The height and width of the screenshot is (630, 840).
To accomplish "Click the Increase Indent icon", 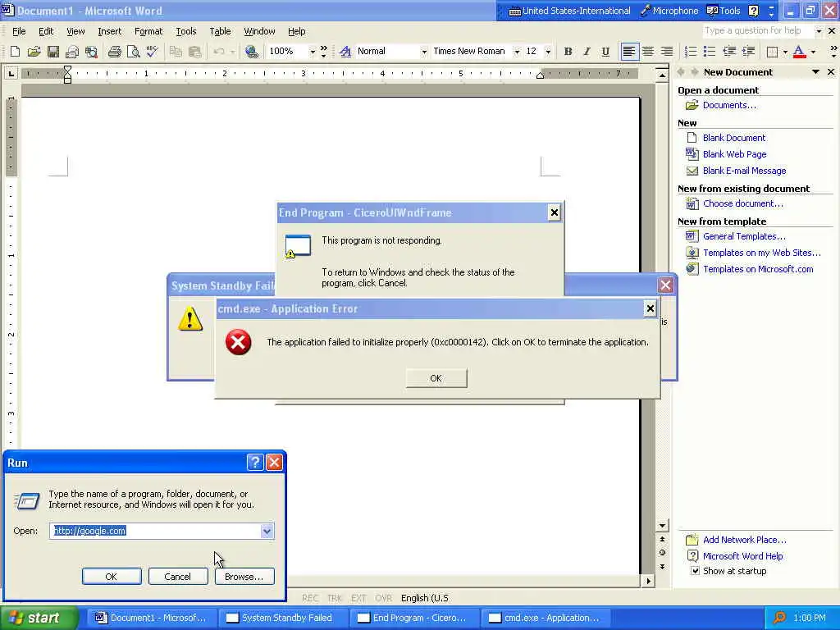I will [x=748, y=52].
